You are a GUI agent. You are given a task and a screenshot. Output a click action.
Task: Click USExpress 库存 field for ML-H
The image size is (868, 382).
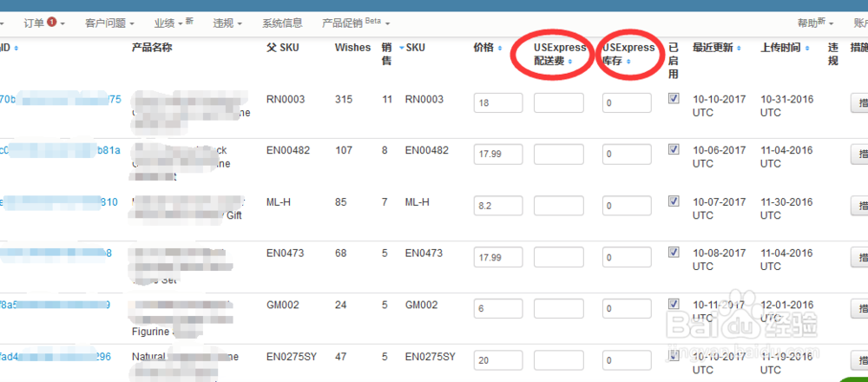(x=628, y=206)
